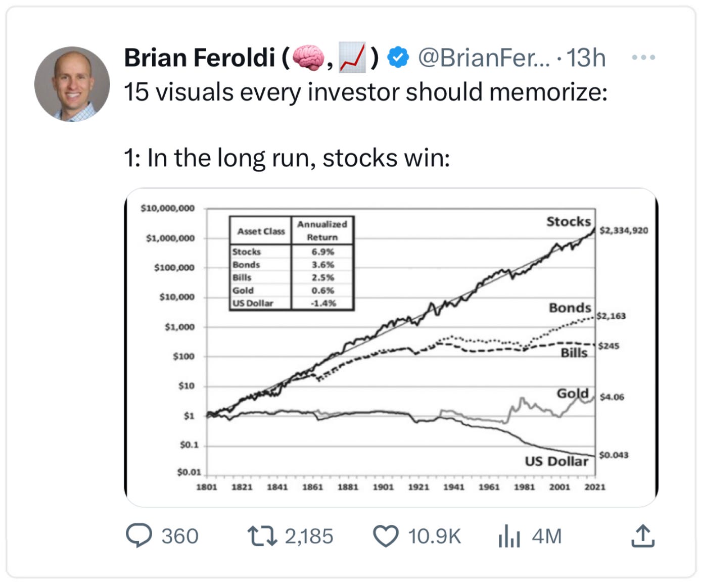The width and height of the screenshot is (701, 588).
Task: Click the US Dollar label in chart
Action: point(556,461)
